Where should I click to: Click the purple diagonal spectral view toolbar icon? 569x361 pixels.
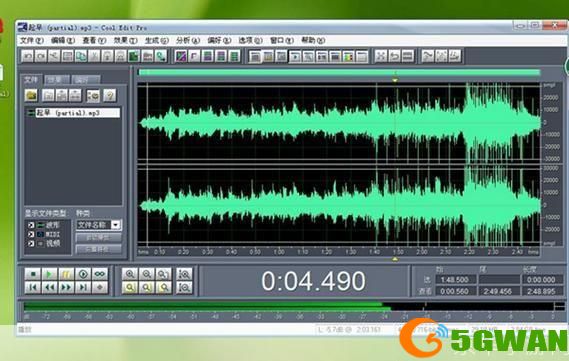point(181,56)
